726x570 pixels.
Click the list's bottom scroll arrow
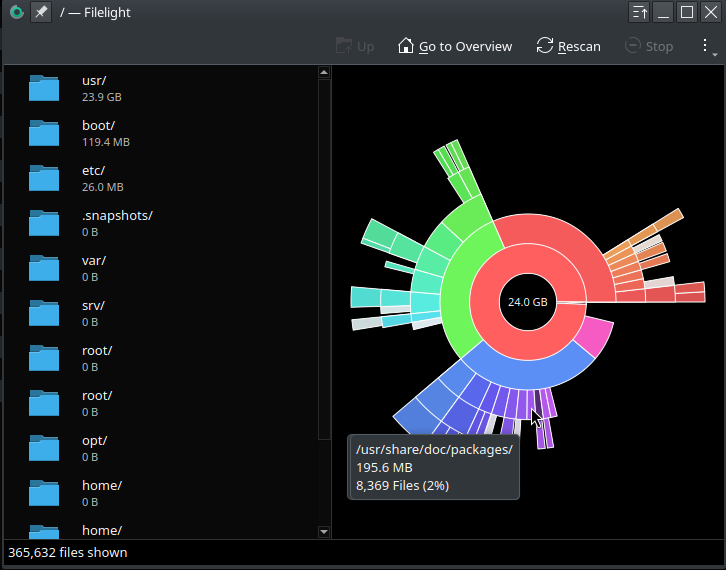(x=323, y=532)
